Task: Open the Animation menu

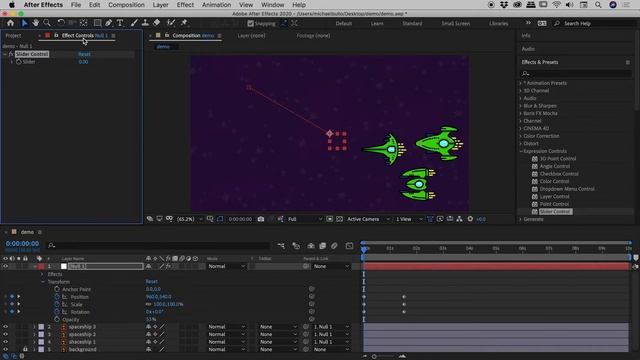Action: [x=216, y=5]
